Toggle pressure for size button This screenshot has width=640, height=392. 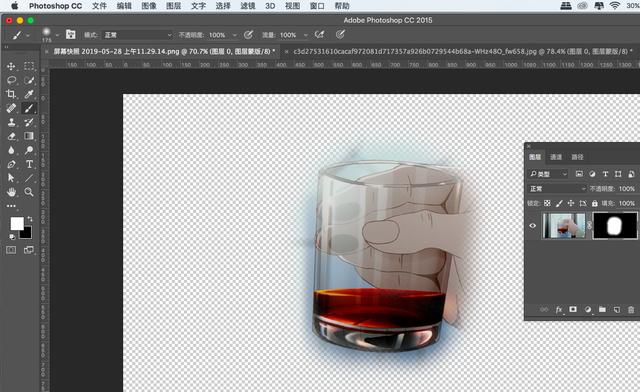click(x=340, y=35)
